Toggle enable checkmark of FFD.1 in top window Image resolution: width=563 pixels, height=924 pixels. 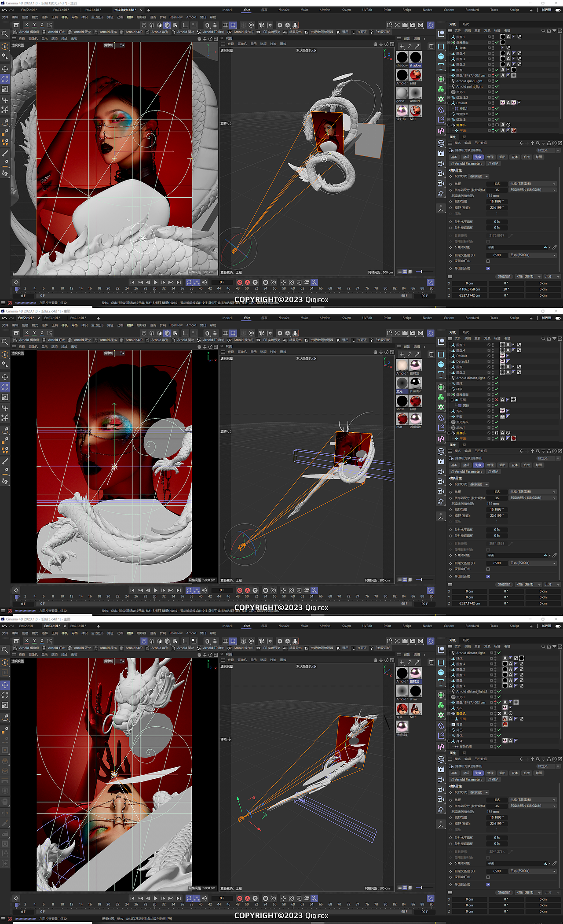pos(497,108)
